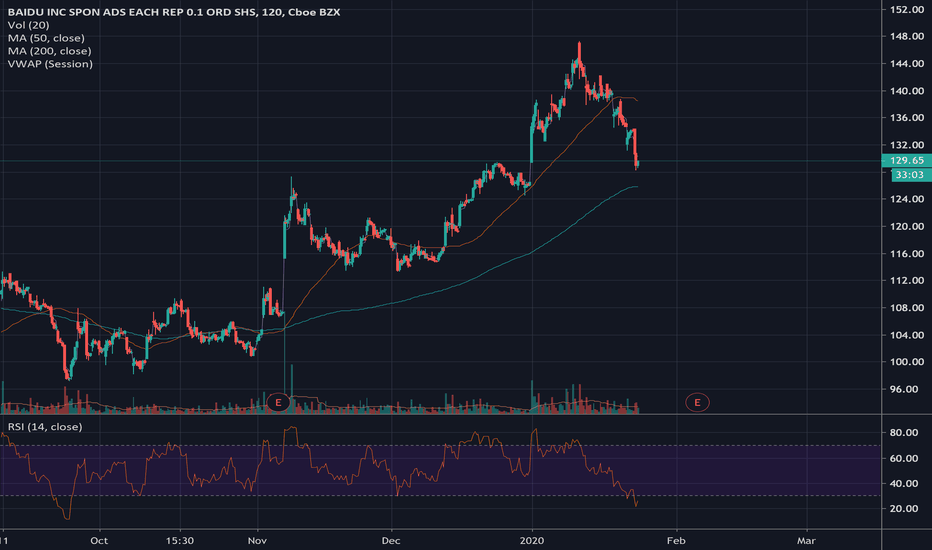Click the Mar label on time axis
The height and width of the screenshot is (550, 932).
point(807,540)
